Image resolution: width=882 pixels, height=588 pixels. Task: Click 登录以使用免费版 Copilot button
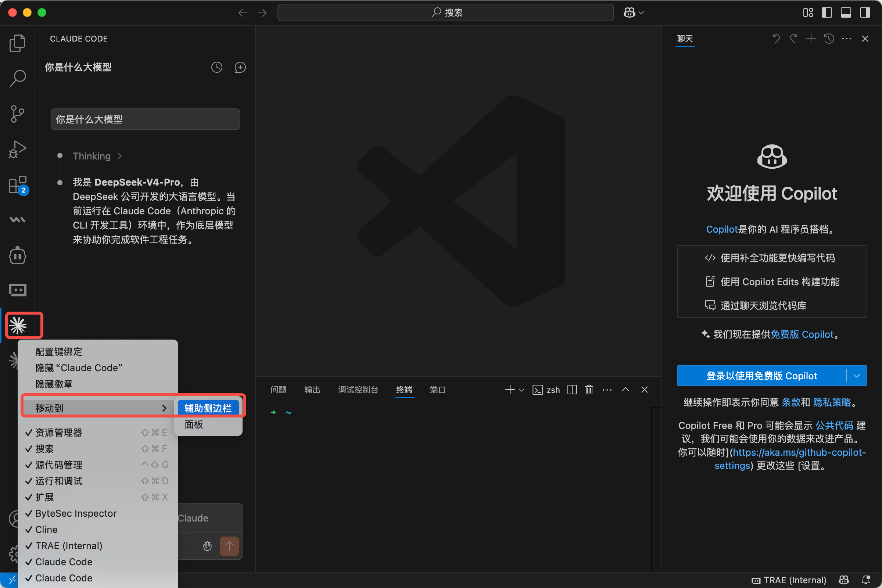coord(761,376)
